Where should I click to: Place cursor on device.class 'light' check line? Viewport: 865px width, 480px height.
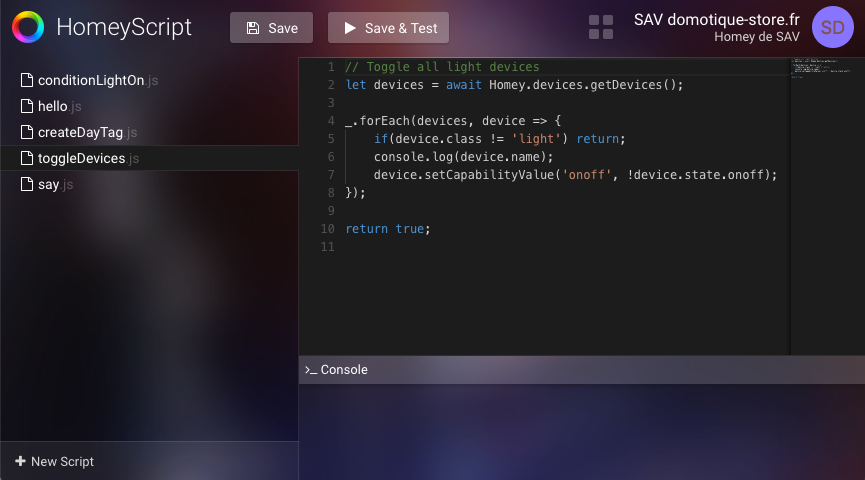(500, 139)
